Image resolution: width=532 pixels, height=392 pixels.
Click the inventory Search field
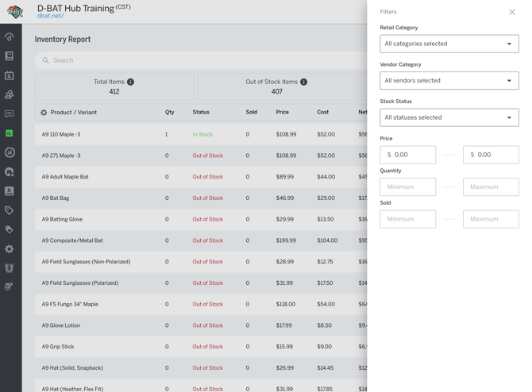(199, 60)
